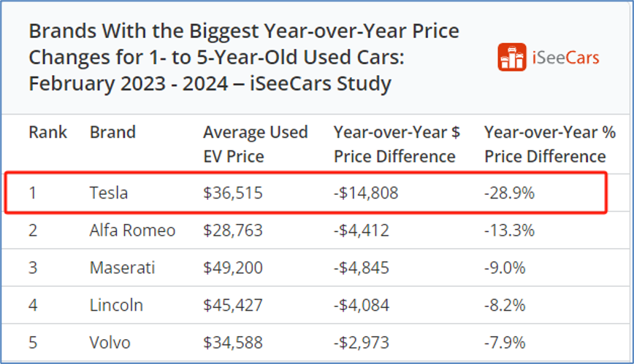
Task: Click Alfa Romeo's -13.3% value
Action: (509, 231)
